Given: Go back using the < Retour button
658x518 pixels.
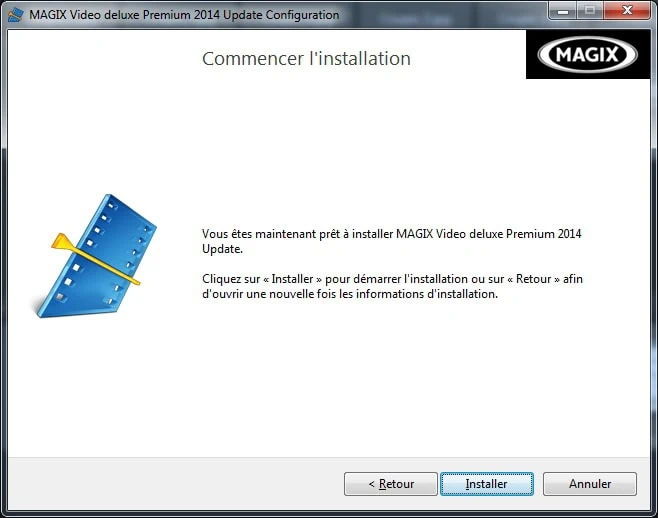Looking at the screenshot, I should pos(391,484).
